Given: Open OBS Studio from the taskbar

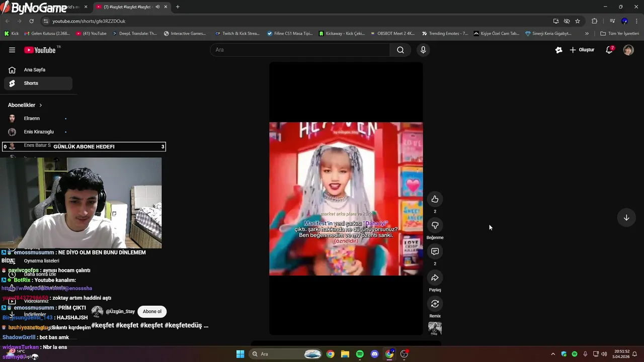Looking at the screenshot, I should (404, 354).
